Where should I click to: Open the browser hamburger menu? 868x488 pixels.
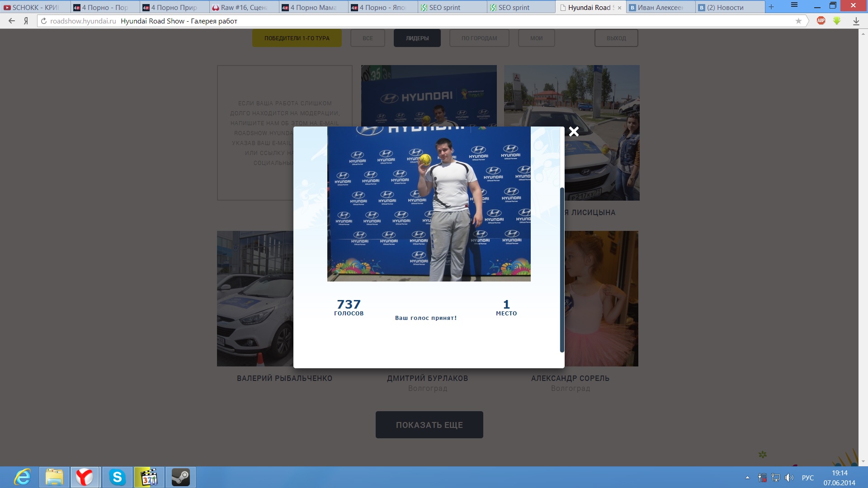pos(794,5)
